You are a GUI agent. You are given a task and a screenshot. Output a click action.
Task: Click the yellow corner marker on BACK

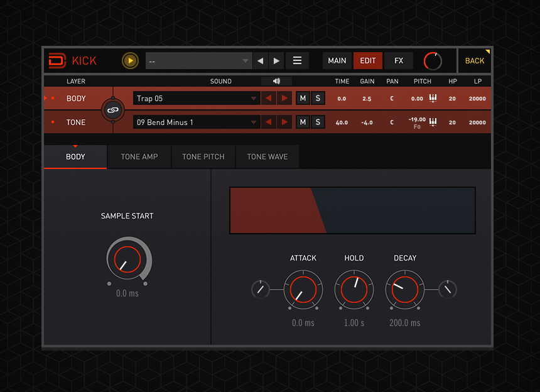[x=488, y=52]
